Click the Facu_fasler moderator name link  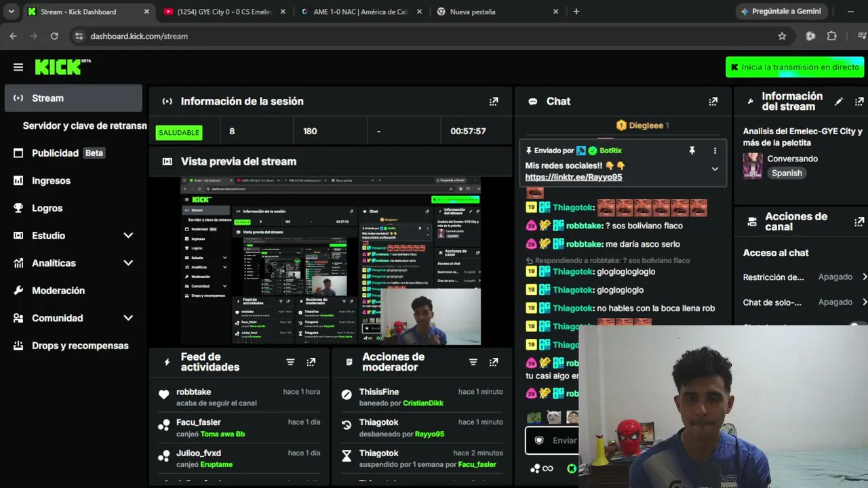(x=477, y=464)
